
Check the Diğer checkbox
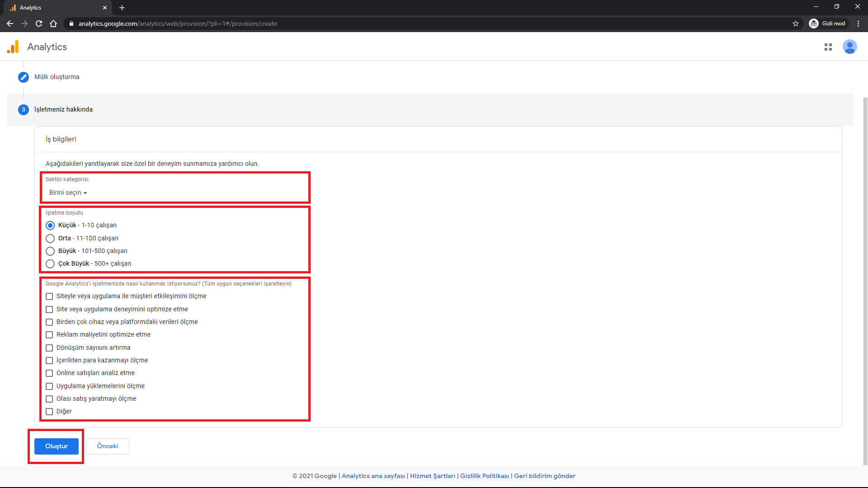(x=49, y=412)
